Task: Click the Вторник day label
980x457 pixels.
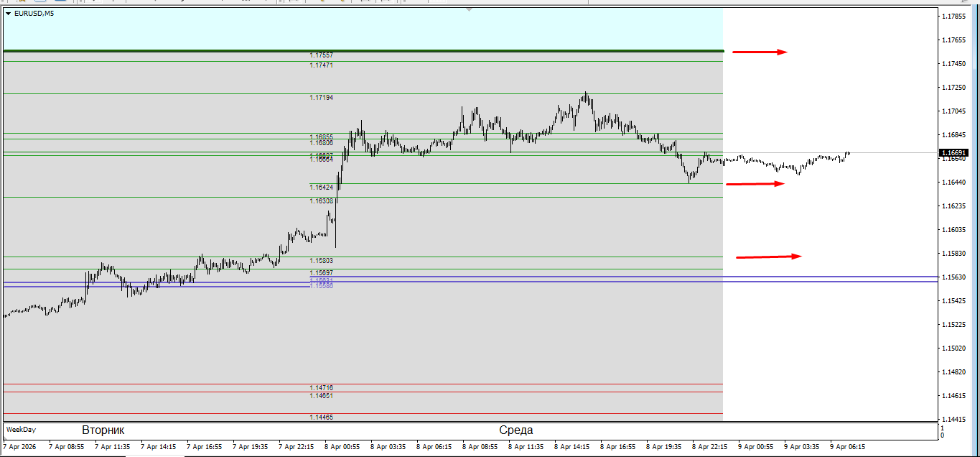Action: (x=103, y=430)
